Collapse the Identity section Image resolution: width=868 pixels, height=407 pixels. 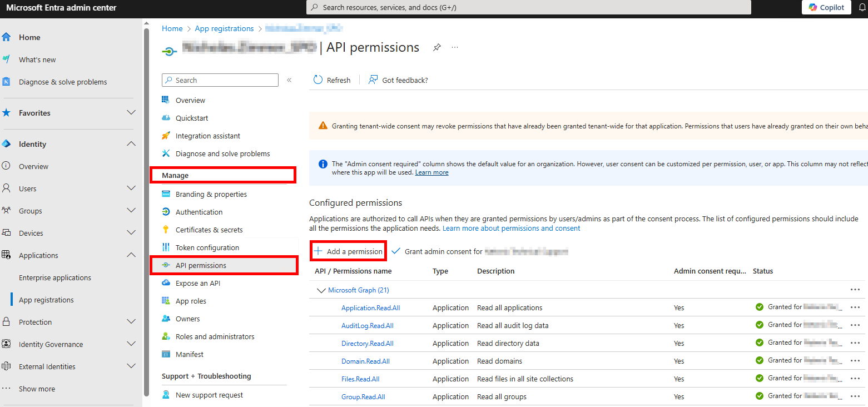point(131,144)
